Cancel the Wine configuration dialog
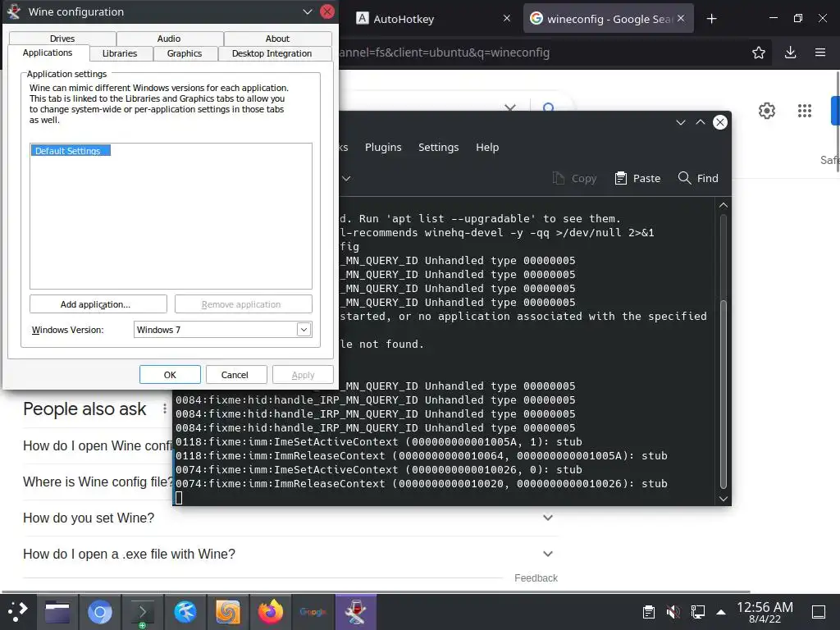 coord(236,375)
